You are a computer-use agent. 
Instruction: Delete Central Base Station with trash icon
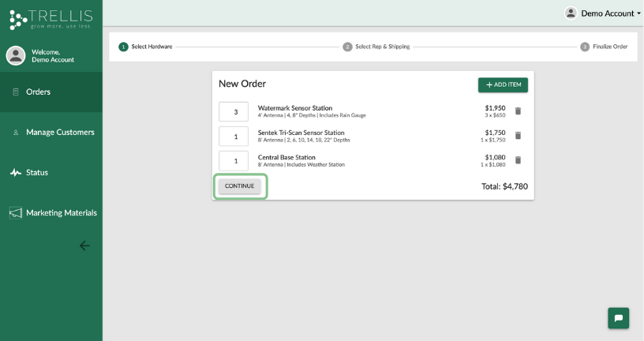518,160
